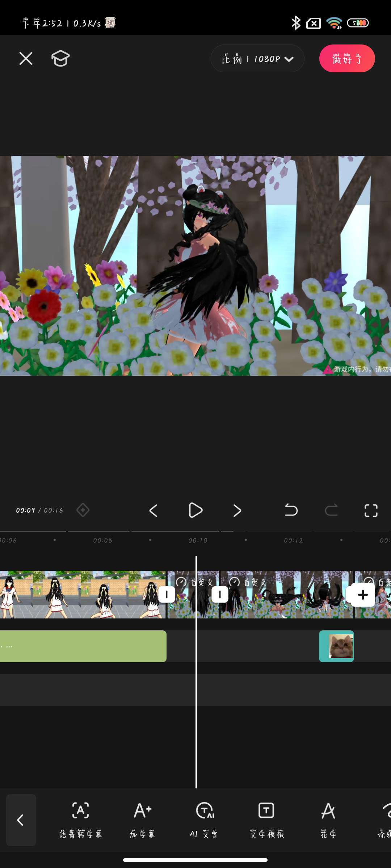
Task: Open the tutorial graduation cap icon
Action: coord(60,58)
